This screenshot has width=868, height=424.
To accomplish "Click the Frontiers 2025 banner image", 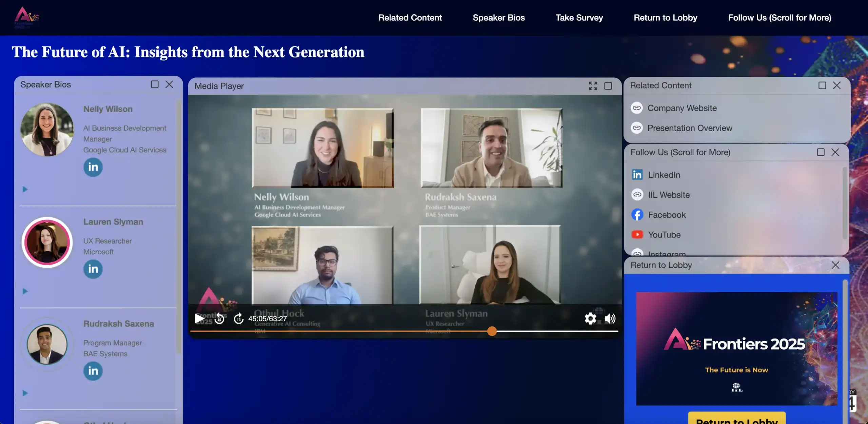I will (736, 348).
